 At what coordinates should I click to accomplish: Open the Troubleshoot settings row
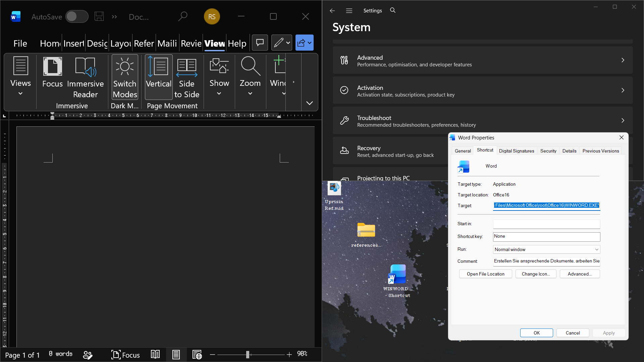pos(482,121)
